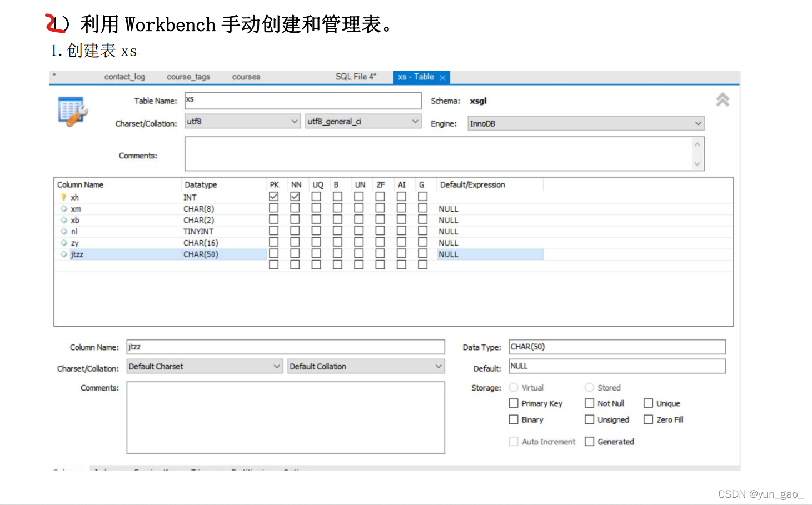Screen dimensions: 812x505
Task: Click the xsgl schema name
Action: [478, 101]
